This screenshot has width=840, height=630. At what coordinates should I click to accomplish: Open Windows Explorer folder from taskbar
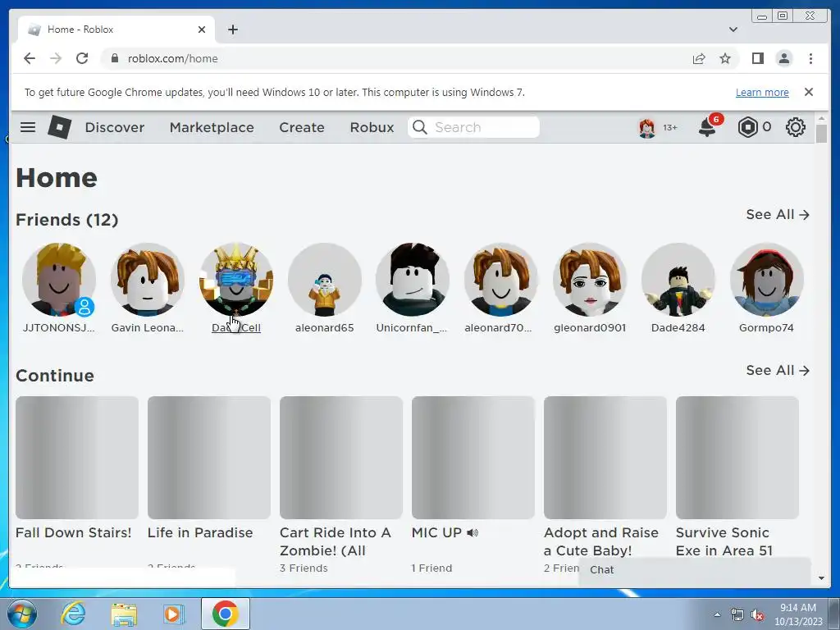124,614
